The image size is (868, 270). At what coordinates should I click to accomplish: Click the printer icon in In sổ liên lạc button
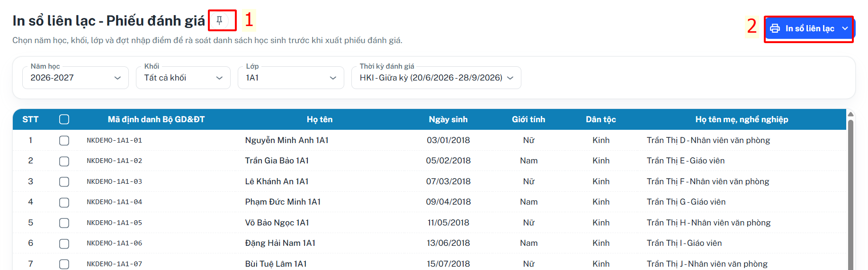coord(775,28)
